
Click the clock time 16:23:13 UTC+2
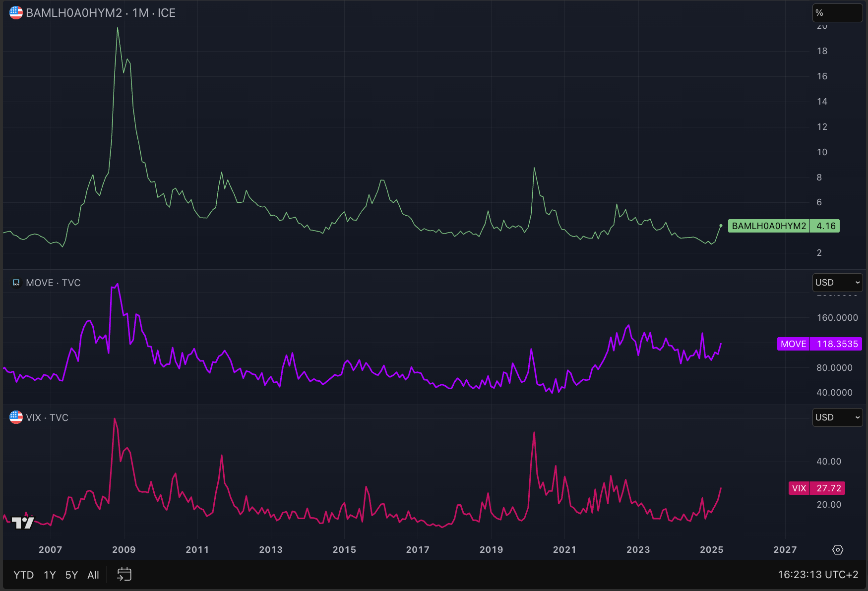click(818, 575)
